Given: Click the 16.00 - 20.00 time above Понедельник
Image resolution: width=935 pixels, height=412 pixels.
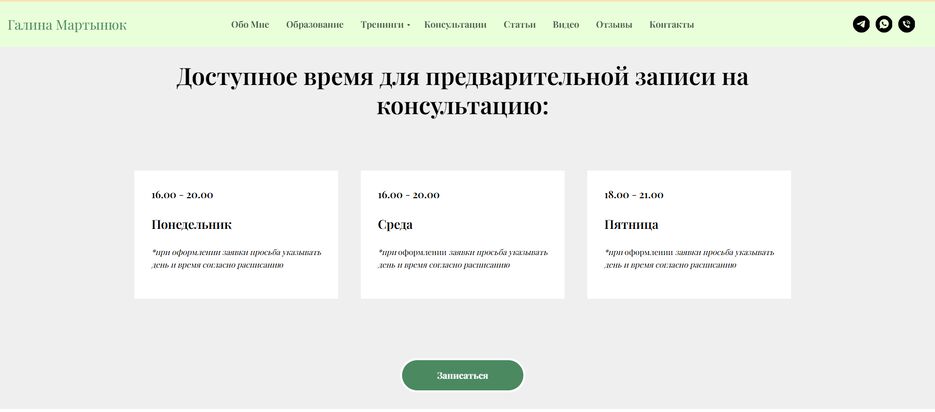Looking at the screenshot, I should [x=182, y=195].
